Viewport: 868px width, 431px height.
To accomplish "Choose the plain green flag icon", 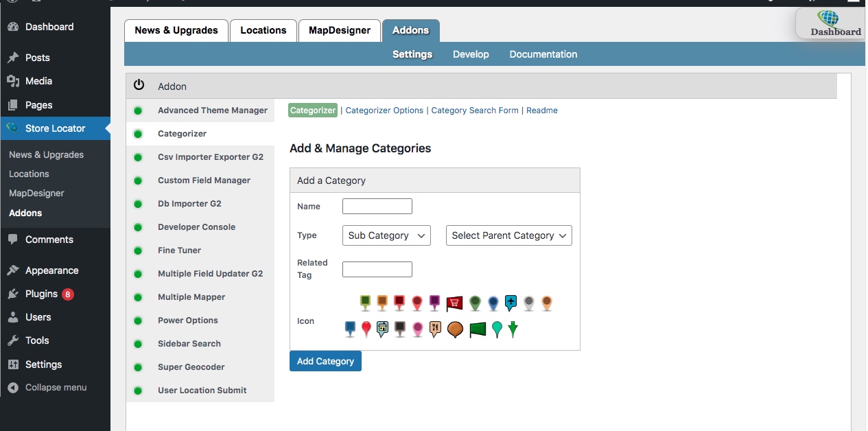I will click(x=478, y=330).
